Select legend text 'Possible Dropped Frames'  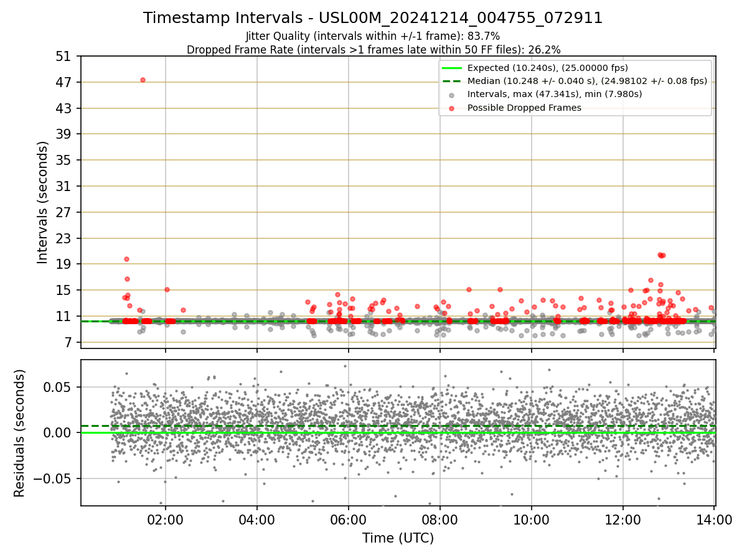[x=524, y=108]
